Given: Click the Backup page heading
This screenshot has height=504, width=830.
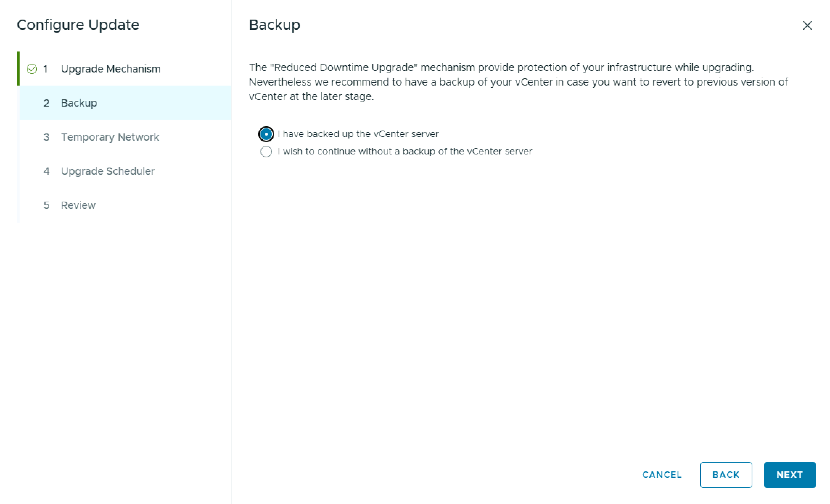Looking at the screenshot, I should pyautogui.click(x=275, y=25).
